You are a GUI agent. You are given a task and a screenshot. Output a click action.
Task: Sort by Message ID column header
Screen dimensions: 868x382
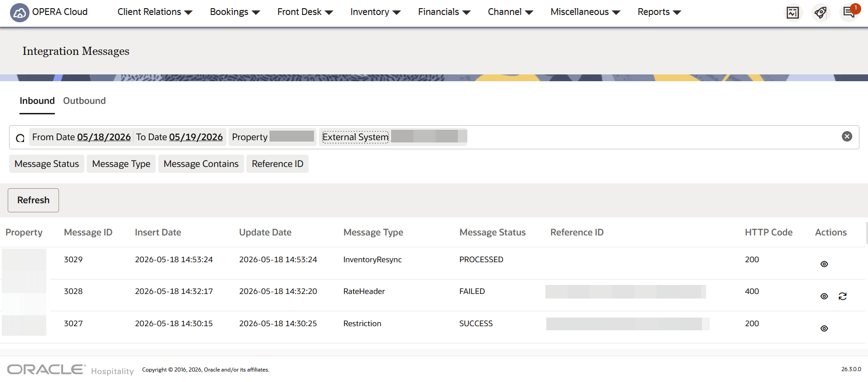pyautogui.click(x=88, y=232)
